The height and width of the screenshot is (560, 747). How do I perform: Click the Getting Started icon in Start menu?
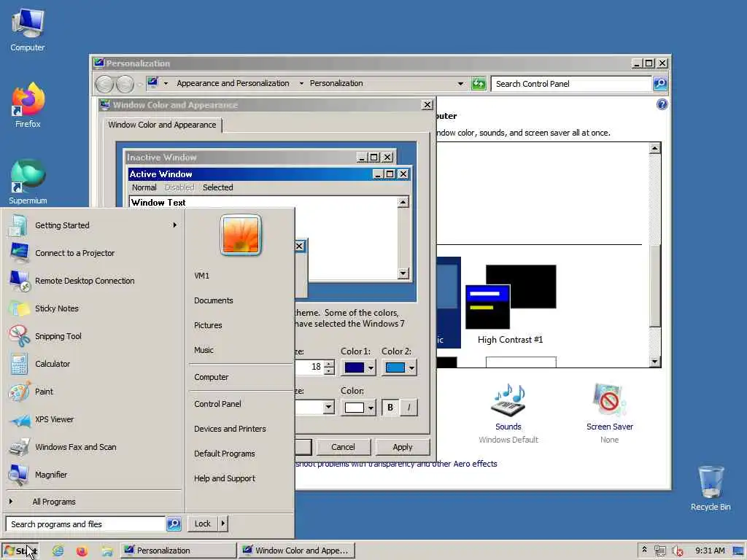click(x=18, y=225)
